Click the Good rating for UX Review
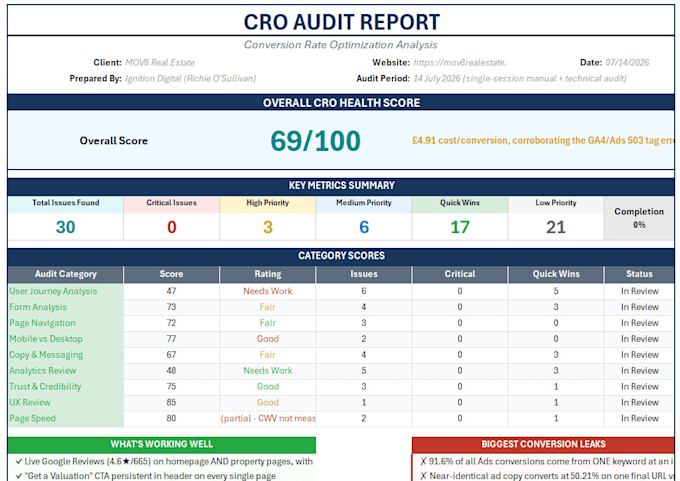The image size is (680, 481). [x=268, y=402]
